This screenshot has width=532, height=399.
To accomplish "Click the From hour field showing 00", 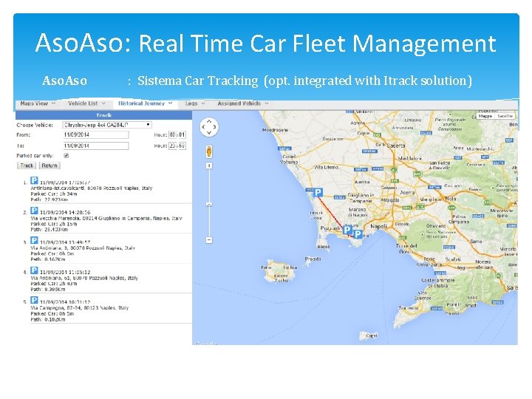I will [x=173, y=134].
